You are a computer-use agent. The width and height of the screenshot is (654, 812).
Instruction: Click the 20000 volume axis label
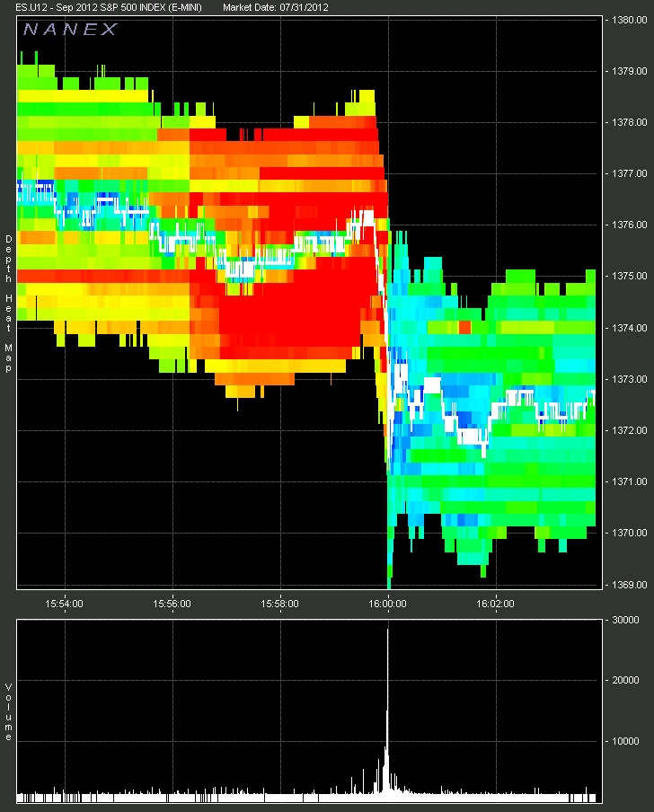point(625,681)
